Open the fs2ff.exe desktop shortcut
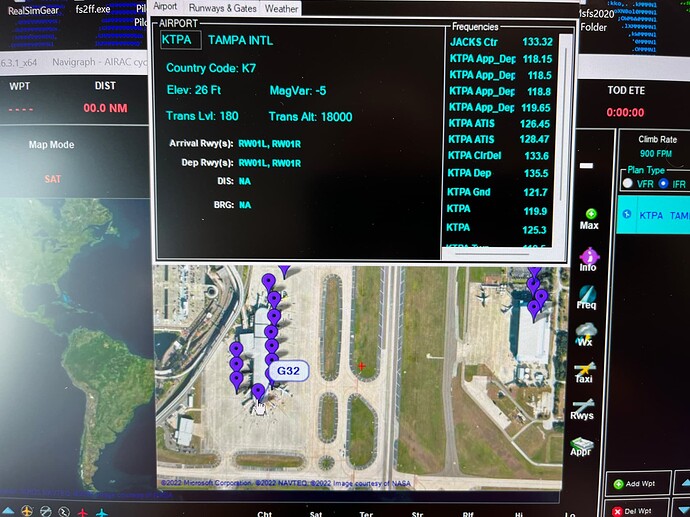The width and height of the screenshot is (690, 517). tap(93, 9)
